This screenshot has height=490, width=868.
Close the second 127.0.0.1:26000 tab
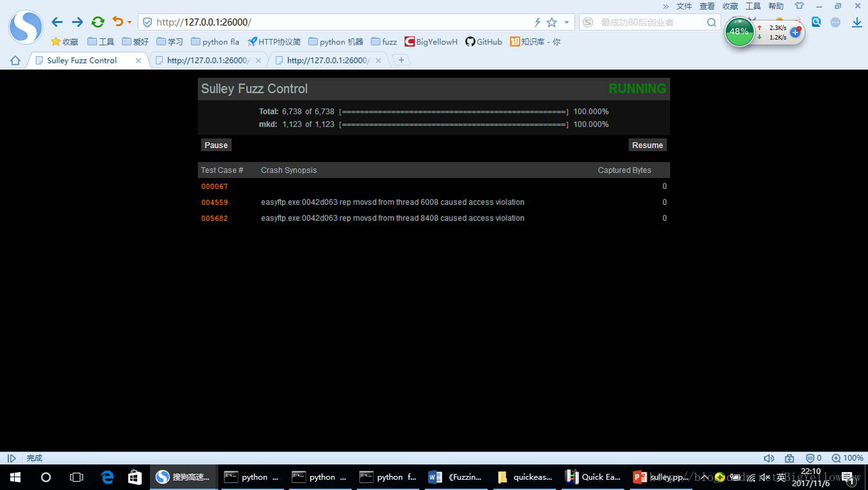tap(258, 60)
